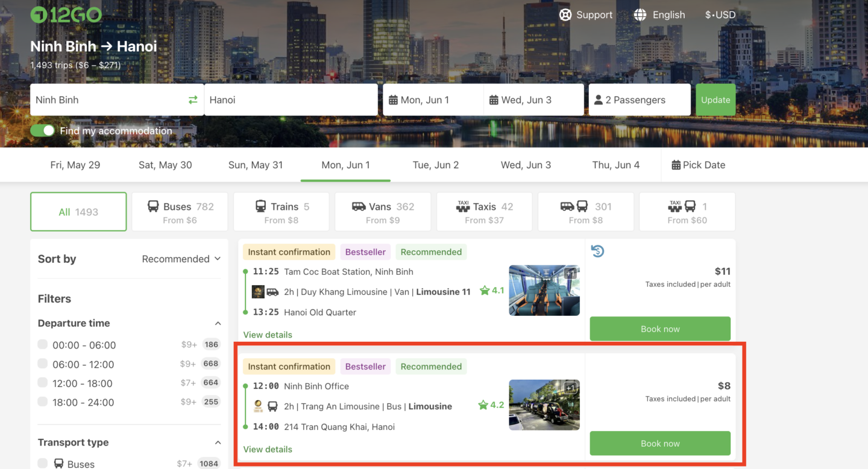Viewport: 868px width, 469px height.
Task: Click the "Ninh Binh Office" departure stop
Action: point(316,386)
